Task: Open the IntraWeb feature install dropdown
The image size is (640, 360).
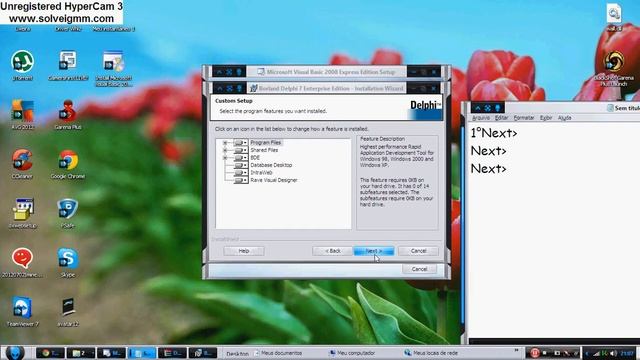Action: (x=241, y=173)
